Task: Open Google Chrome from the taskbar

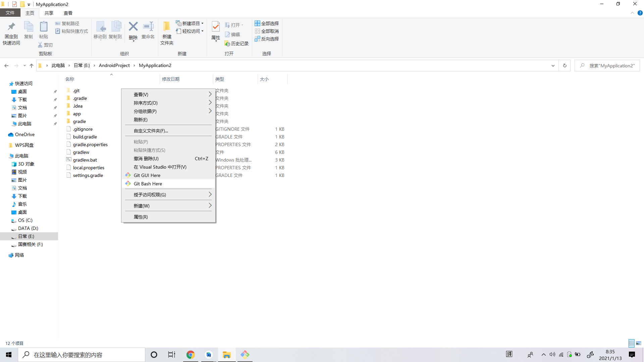Action: [191, 354]
